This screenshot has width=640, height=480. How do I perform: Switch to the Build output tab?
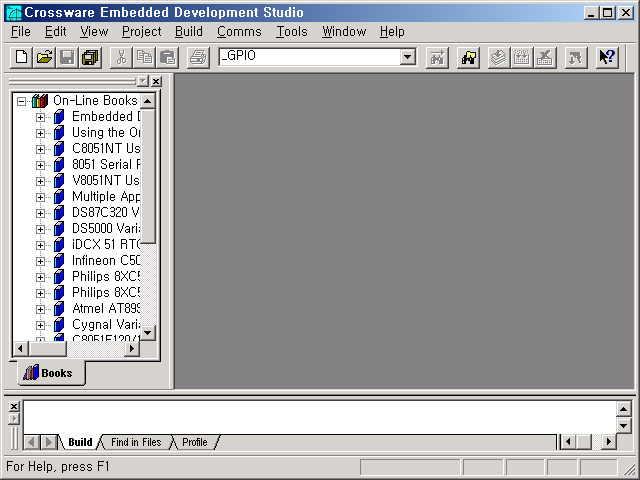80,442
